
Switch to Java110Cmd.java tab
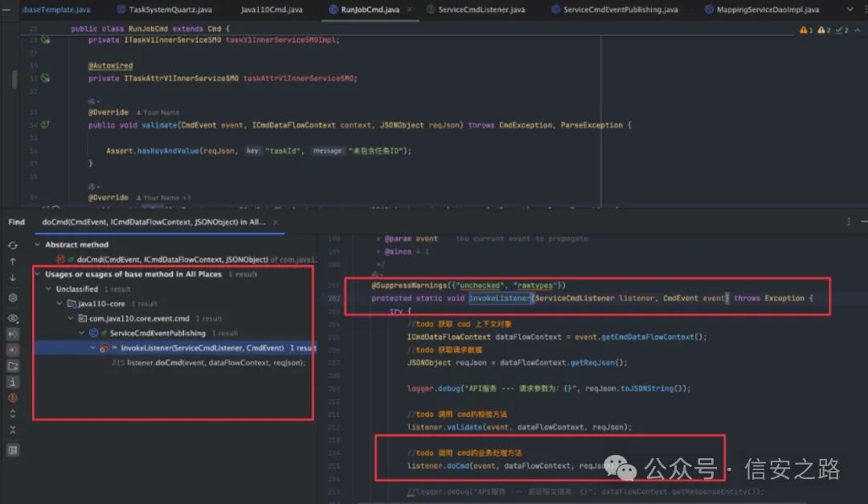click(272, 10)
